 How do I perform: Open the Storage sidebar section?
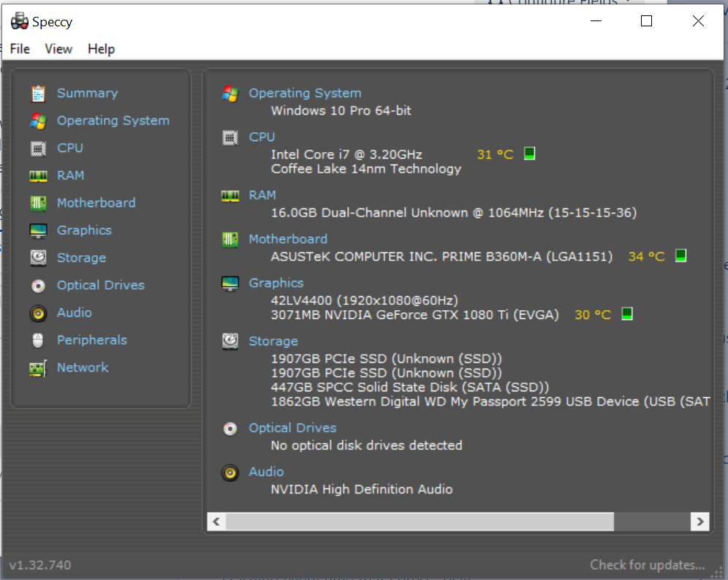point(81,258)
